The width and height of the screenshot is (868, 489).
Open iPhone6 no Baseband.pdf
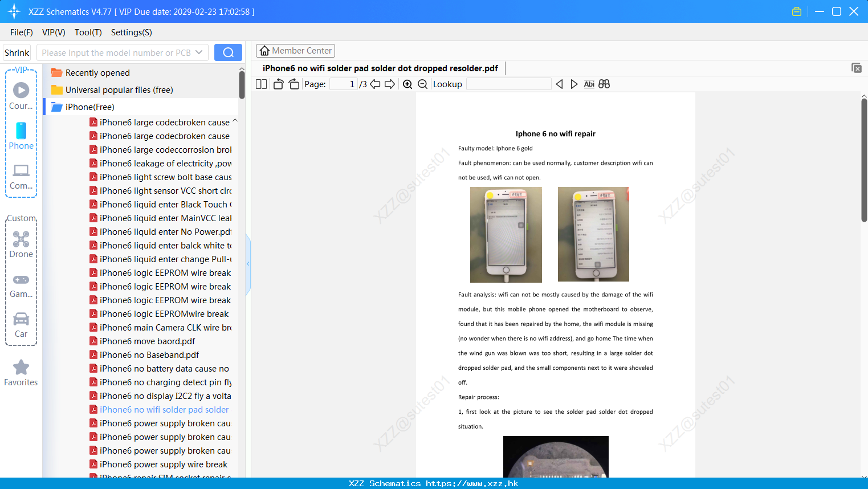pyautogui.click(x=144, y=355)
